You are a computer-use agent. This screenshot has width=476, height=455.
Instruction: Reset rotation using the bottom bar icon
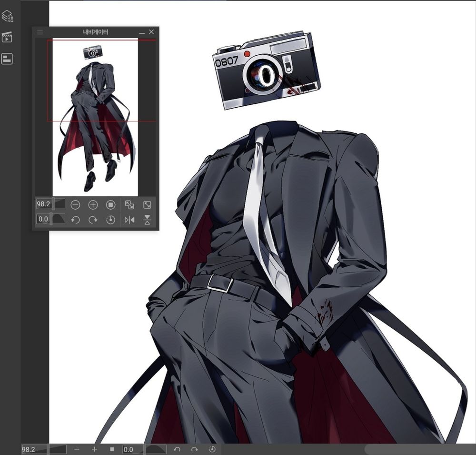tap(212, 449)
